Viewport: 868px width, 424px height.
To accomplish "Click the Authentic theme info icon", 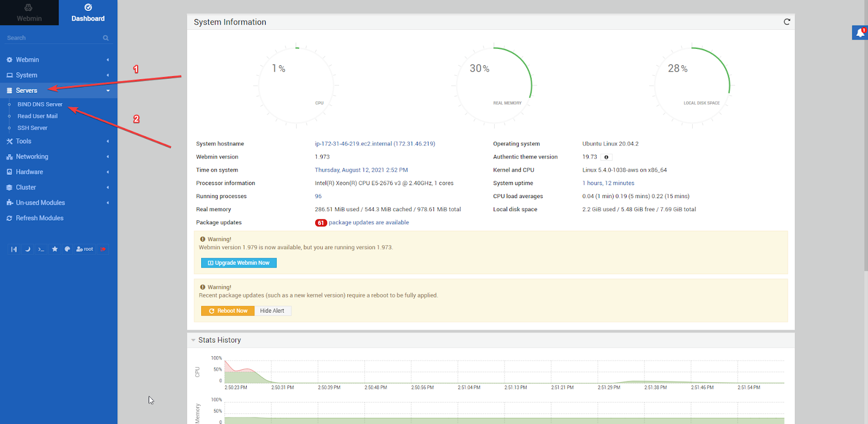I will (x=606, y=157).
